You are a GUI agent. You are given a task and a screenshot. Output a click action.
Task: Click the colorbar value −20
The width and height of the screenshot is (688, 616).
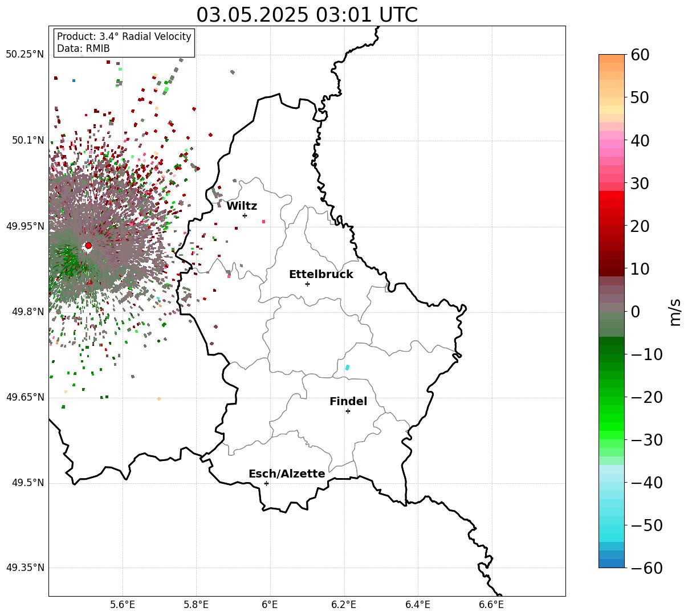(646, 397)
